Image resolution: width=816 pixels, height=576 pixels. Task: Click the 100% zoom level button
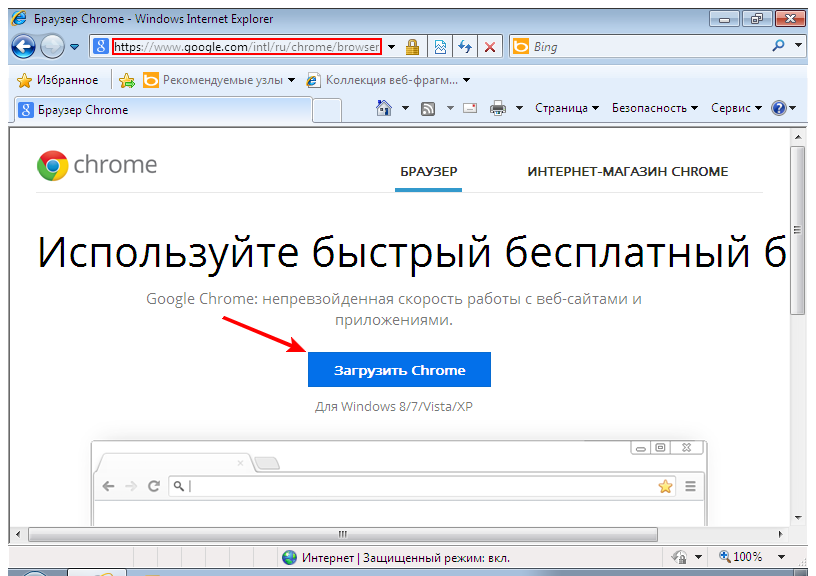pyautogui.click(x=741, y=557)
